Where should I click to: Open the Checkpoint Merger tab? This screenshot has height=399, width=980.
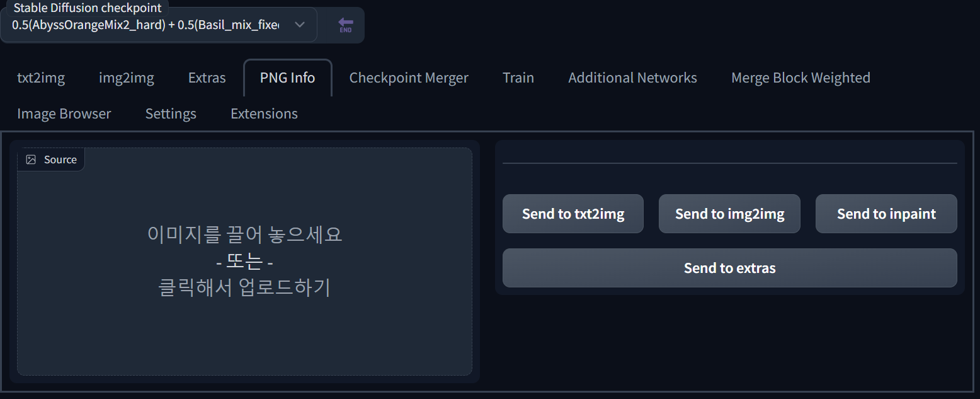[x=409, y=78]
